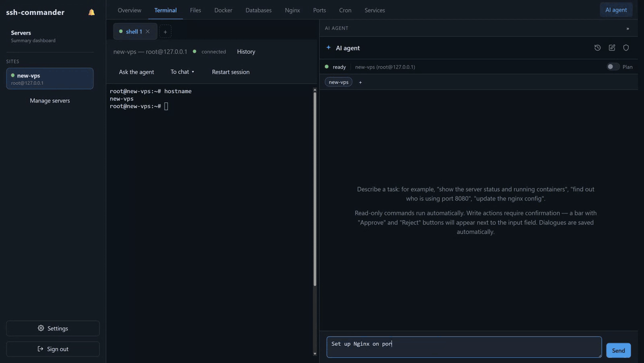View the Cron tab
Viewport: 644px width, 363px height.
345,10
